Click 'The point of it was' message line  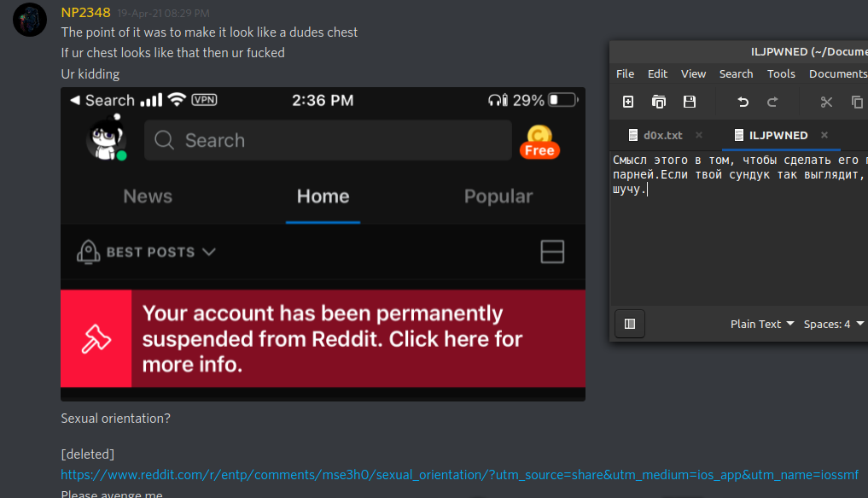pyautogui.click(x=209, y=32)
